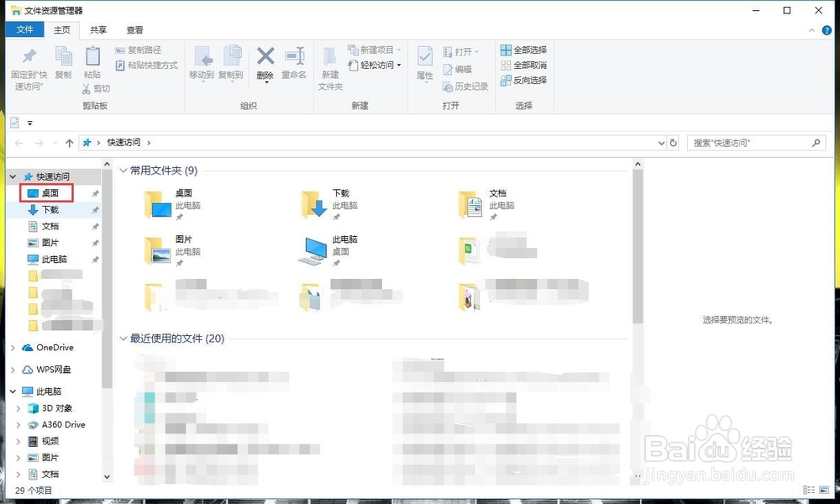840x504 pixels.
Task: Click 快速访问 in the address bar
Action: click(123, 143)
